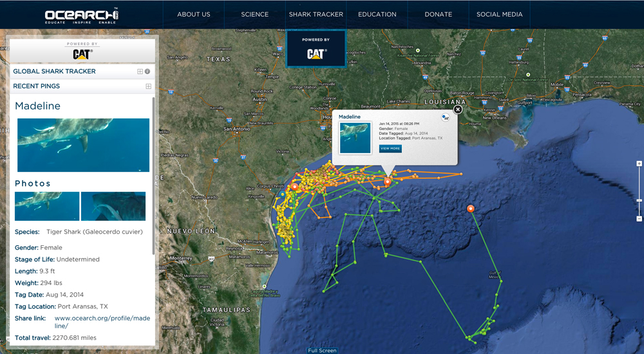Click the Tag Date: Aug 14, 2014 text
Screen dimensions: 644x354
[x=50, y=295]
